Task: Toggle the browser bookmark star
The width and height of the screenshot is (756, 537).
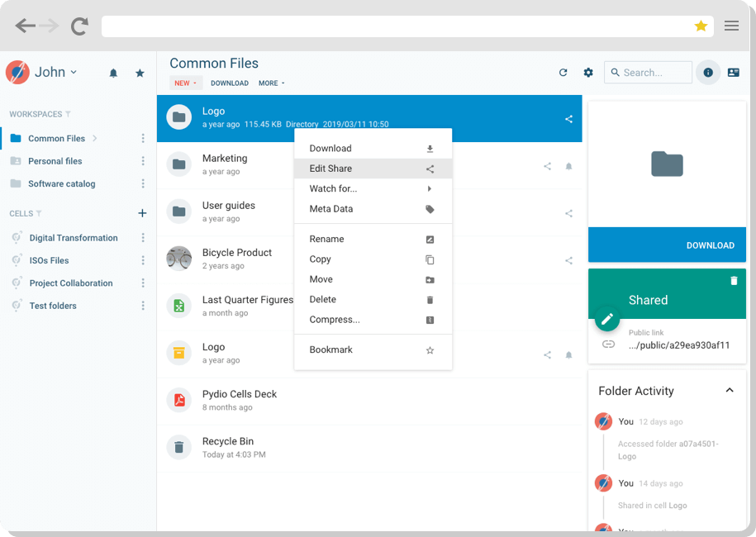Action: (x=701, y=26)
